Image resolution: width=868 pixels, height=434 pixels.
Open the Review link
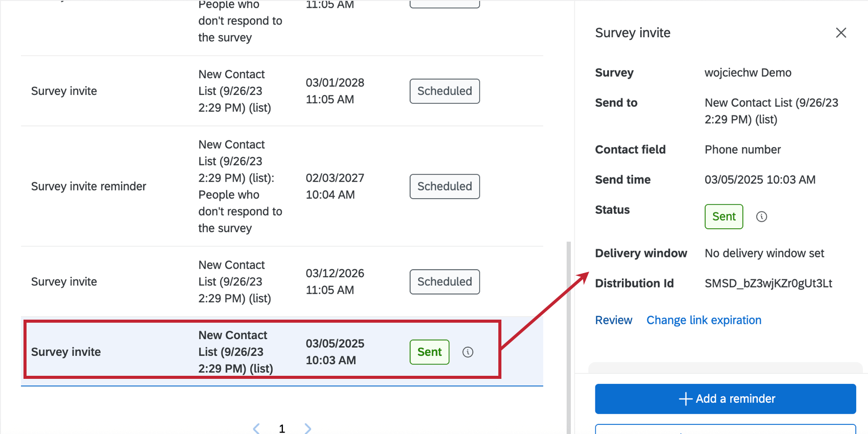pyautogui.click(x=613, y=320)
